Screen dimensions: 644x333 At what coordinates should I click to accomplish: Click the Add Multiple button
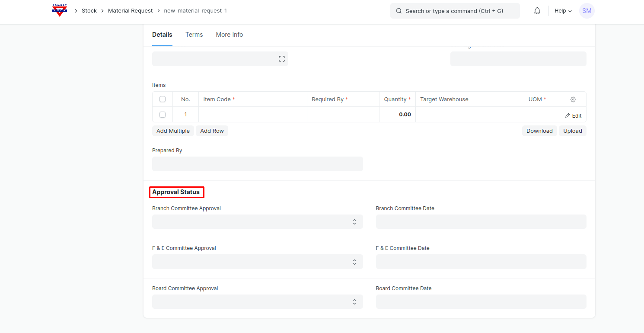(x=173, y=131)
